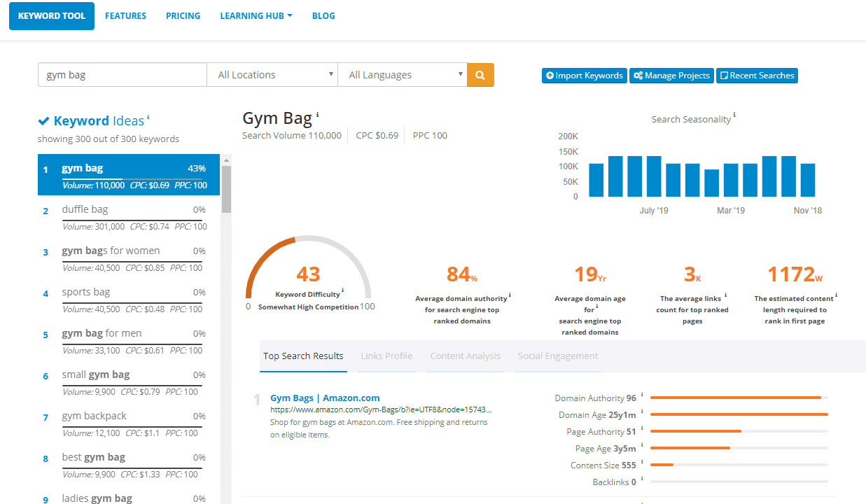
Task: Click info icon next to Page Authority 51
Action: click(642, 428)
